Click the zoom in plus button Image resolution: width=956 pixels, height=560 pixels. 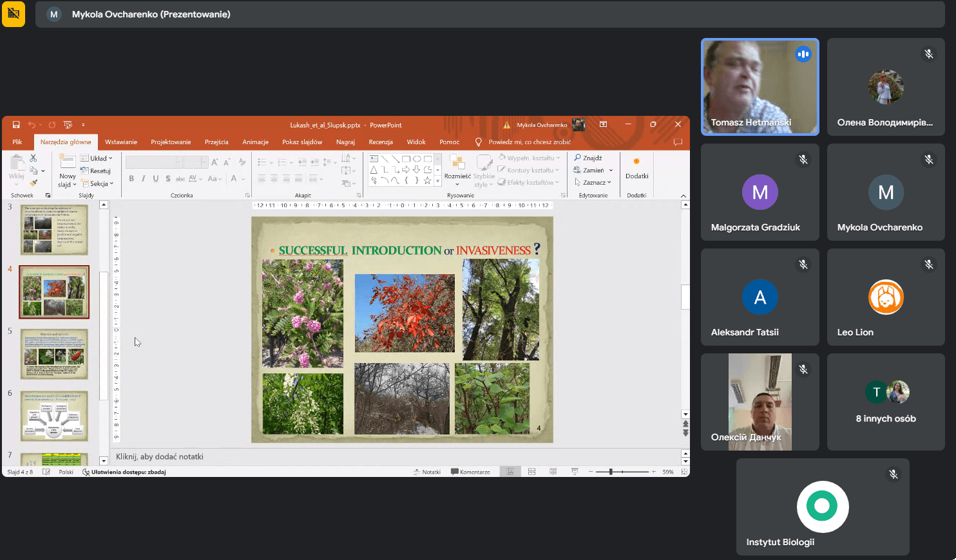pyautogui.click(x=654, y=472)
